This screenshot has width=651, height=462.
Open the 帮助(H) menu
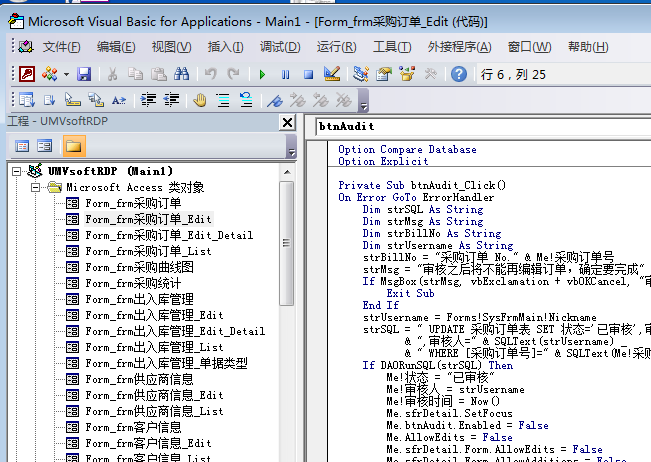pos(588,47)
